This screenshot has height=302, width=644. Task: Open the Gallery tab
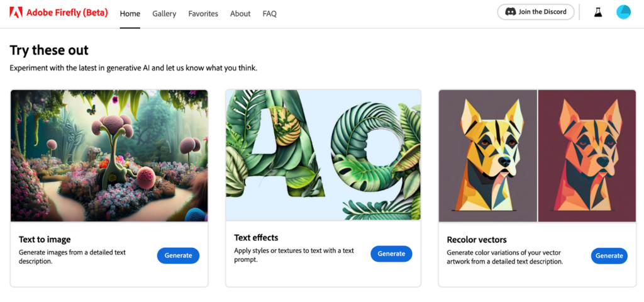coord(164,13)
